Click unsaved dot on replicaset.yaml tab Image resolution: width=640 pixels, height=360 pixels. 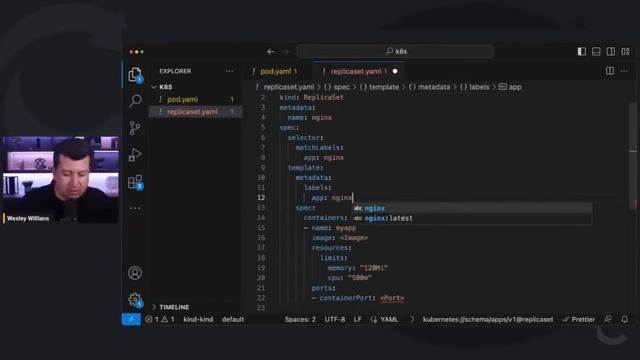click(395, 71)
